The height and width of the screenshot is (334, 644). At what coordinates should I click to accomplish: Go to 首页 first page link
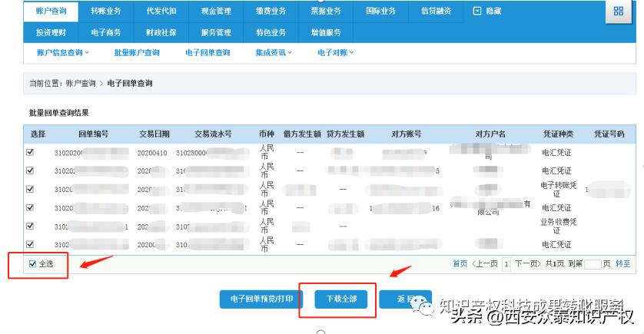[460, 264]
